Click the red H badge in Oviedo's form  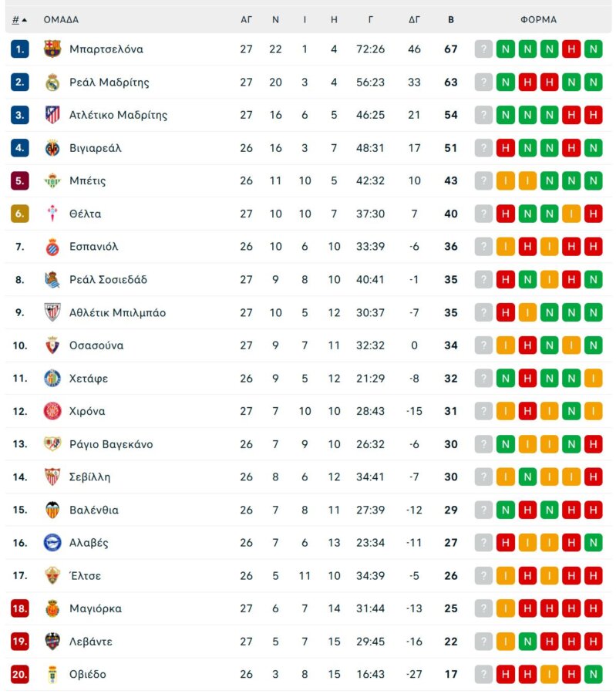point(505,674)
